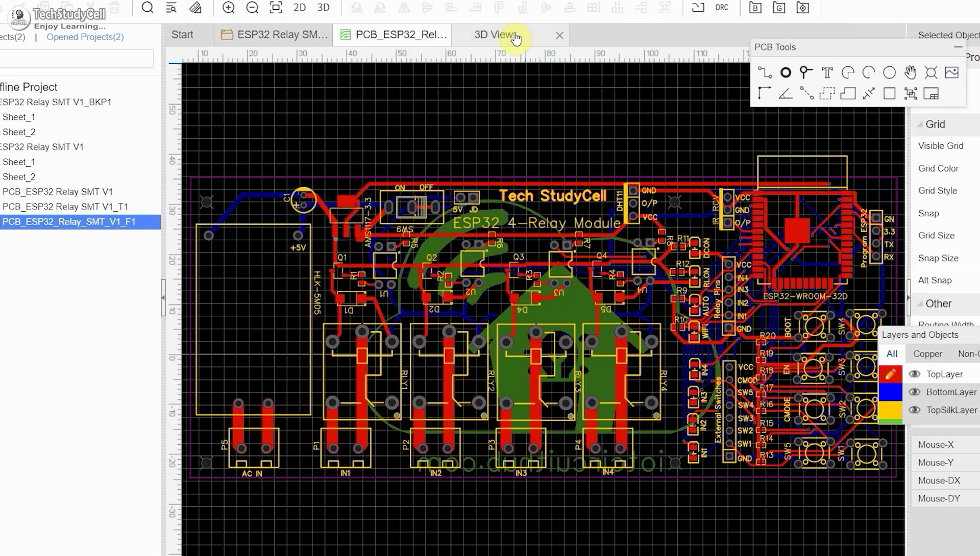Click the Zoom In toolbar icon
Screen dimensions: 980x556
[x=229, y=8]
